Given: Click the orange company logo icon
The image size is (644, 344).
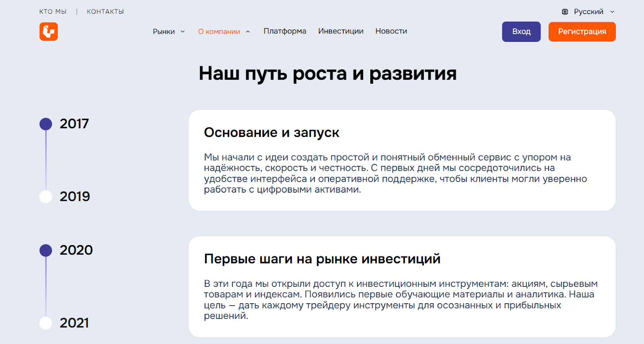Looking at the screenshot, I should click(x=49, y=31).
